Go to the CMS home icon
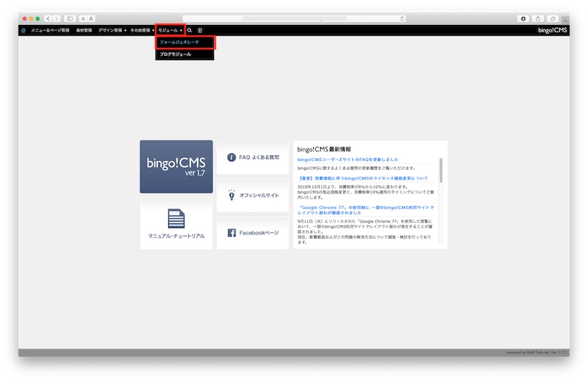 (24, 30)
